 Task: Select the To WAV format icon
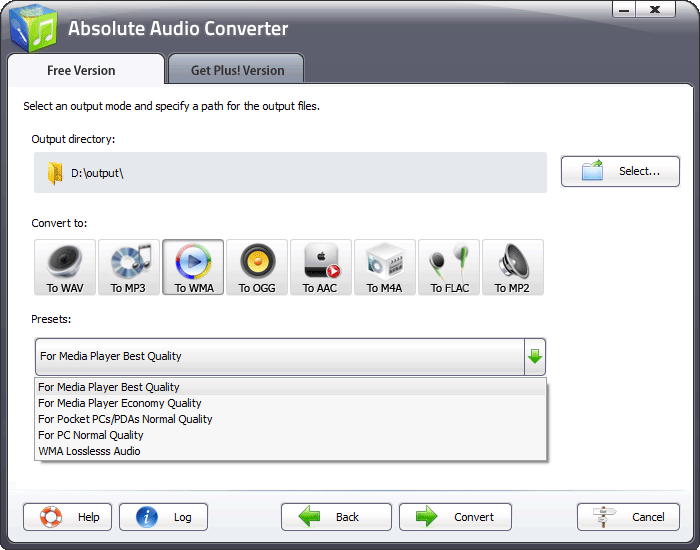click(x=65, y=267)
